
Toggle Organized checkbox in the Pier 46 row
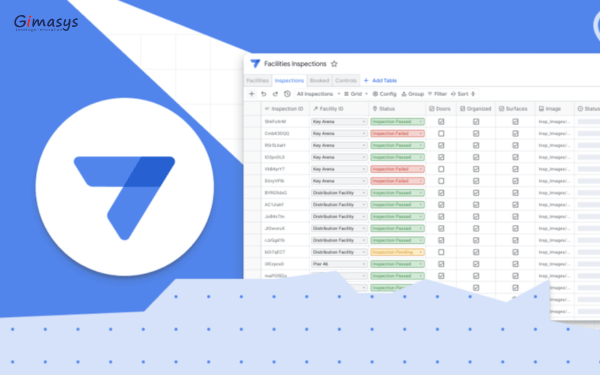pyautogui.click(x=476, y=264)
